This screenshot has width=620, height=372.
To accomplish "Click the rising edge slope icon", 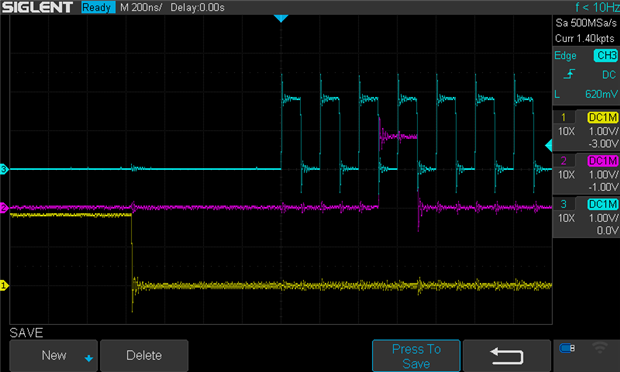I will tap(569, 74).
